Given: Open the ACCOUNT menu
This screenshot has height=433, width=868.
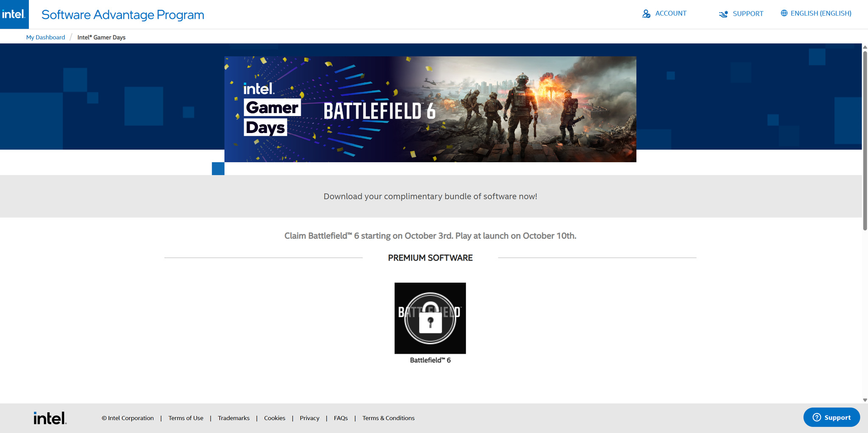Looking at the screenshot, I should tap(671, 14).
